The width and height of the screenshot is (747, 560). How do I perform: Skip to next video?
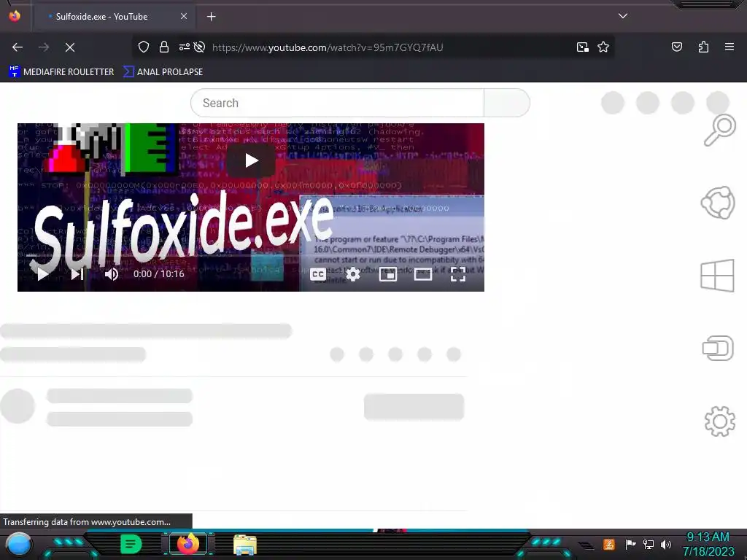(77, 274)
